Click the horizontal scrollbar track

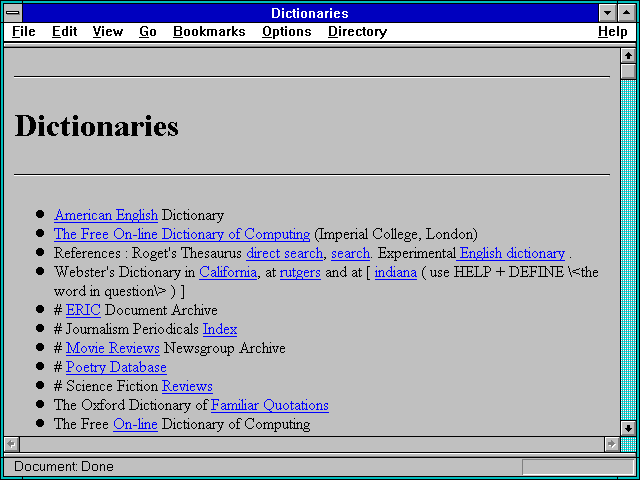(312, 444)
